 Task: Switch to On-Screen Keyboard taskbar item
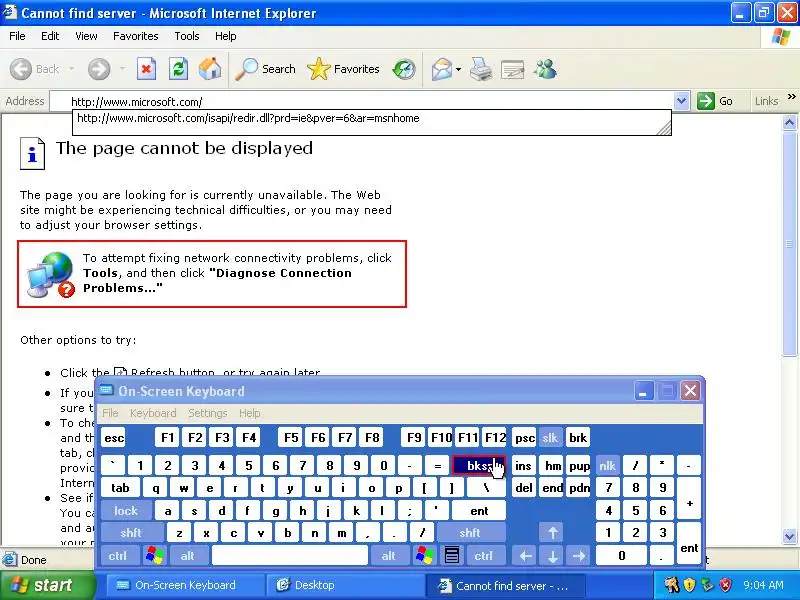(185, 585)
